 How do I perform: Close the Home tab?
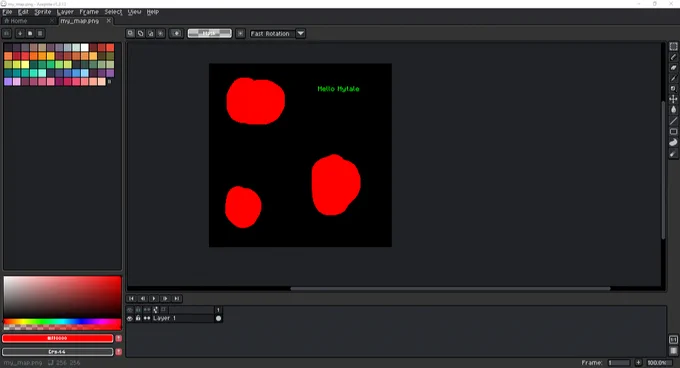pyautogui.click(x=52, y=21)
